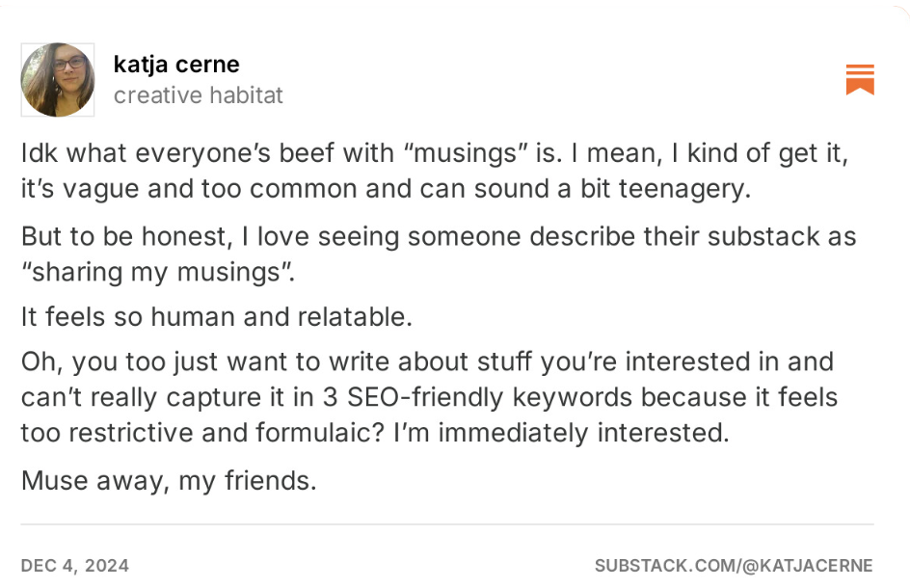The height and width of the screenshot is (588, 910).
Task: Click the quoted phrase "sharing my musings"
Action: [x=156, y=272]
